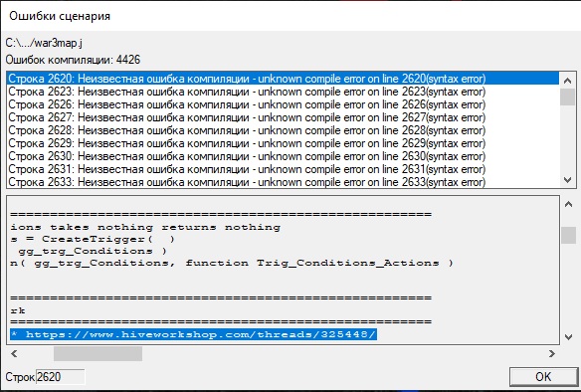The height and width of the screenshot is (392, 581).
Task: Click the horizontal scrollbar thumb
Action: coord(97,354)
